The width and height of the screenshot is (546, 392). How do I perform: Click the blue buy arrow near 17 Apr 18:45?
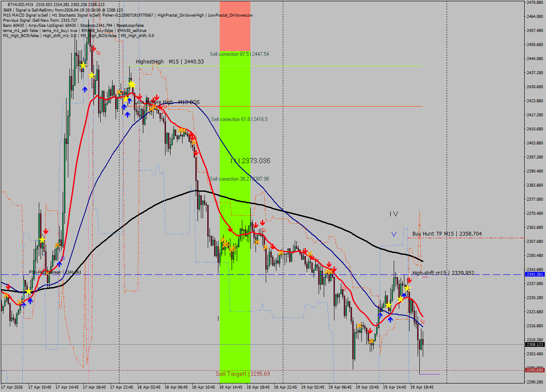point(85,89)
